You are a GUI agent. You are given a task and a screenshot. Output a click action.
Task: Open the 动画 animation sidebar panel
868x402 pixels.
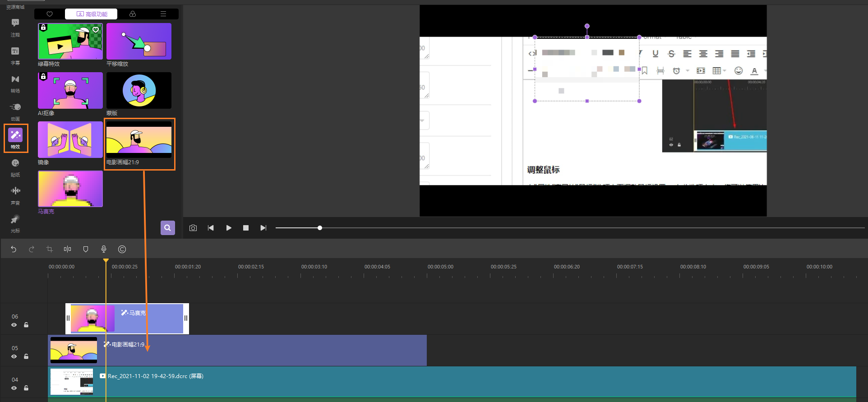pyautogui.click(x=15, y=111)
